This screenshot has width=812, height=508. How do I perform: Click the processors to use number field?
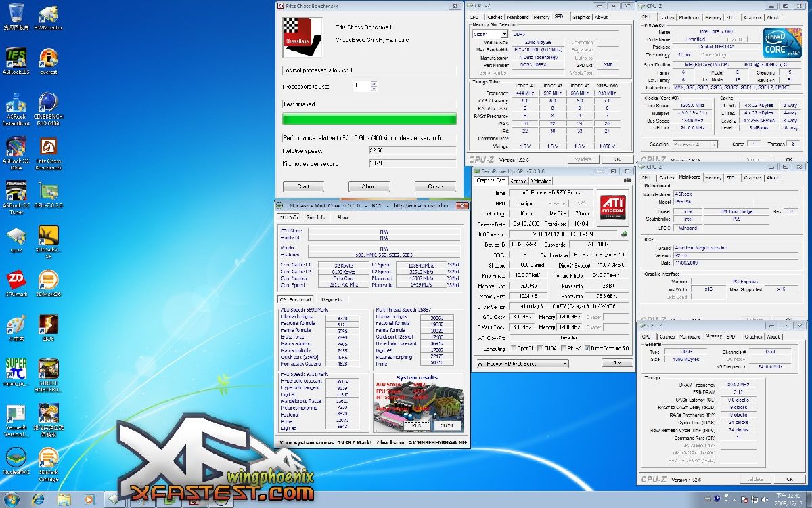pos(361,86)
